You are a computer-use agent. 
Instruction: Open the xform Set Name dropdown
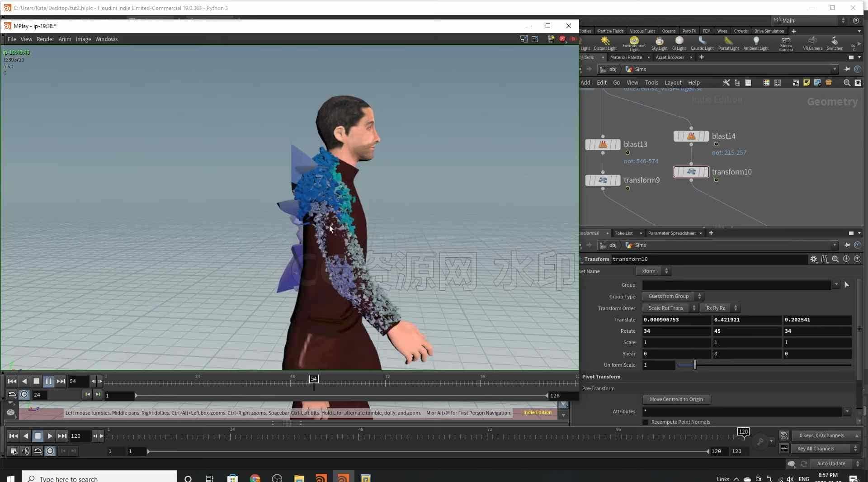tap(653, 271)
